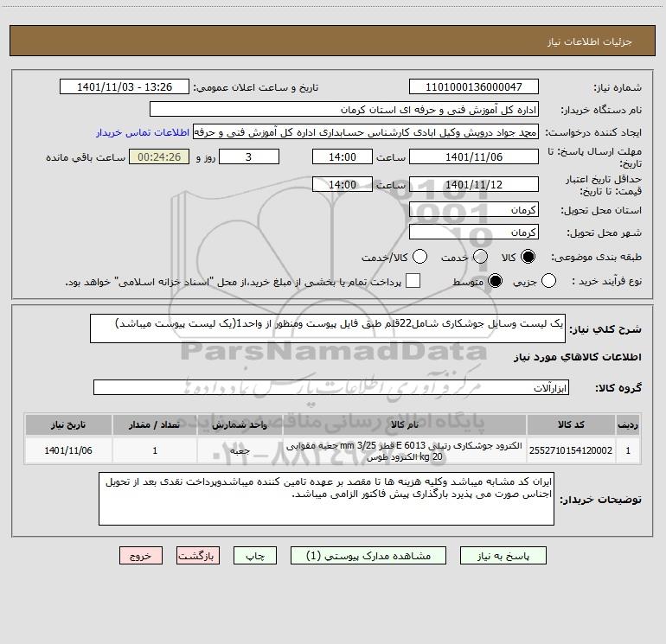Click the کد کالا column header
Viewport: 666px width, 644px height.
[x=571, y=424]
